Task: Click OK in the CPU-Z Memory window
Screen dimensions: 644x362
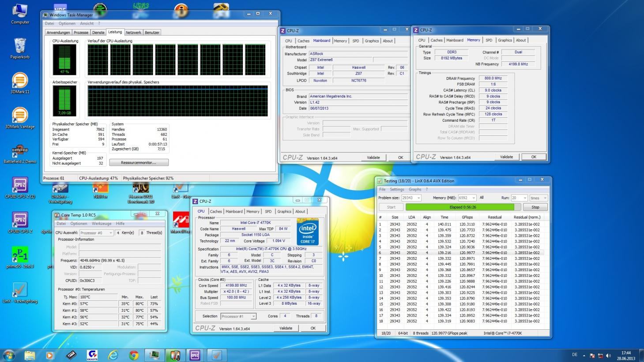Action: pos(534,157)
